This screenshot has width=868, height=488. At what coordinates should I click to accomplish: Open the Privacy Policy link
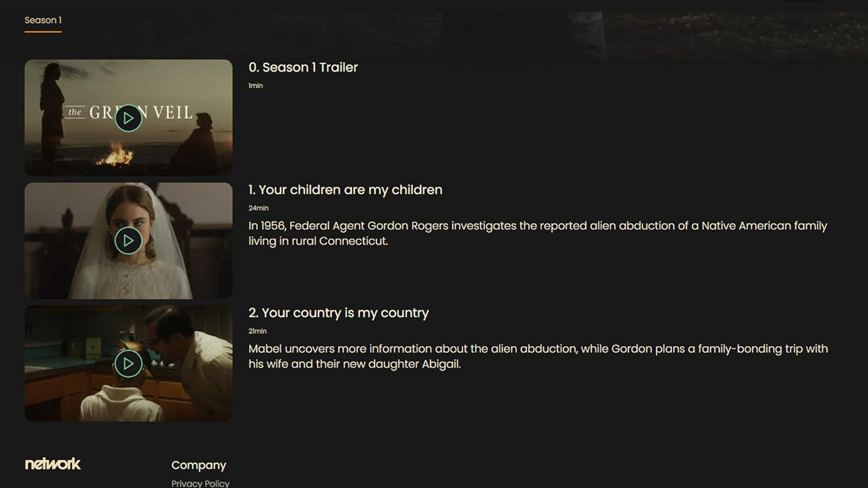pos(200,483)
